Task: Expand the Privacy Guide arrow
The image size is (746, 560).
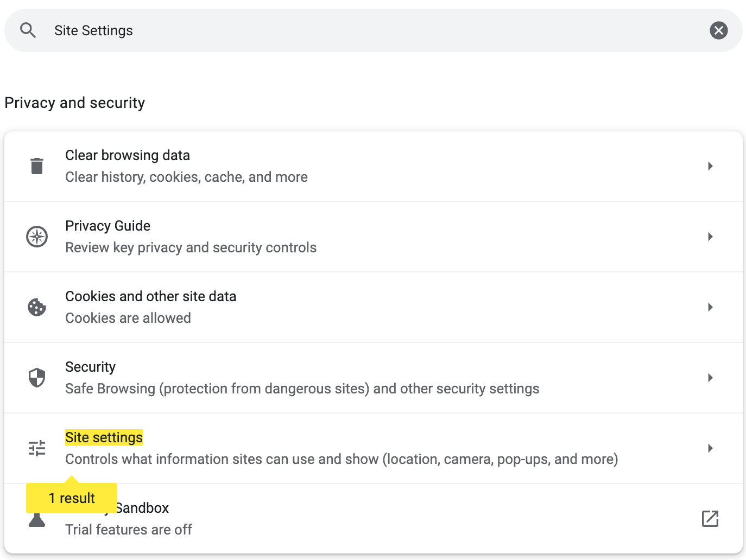Action: (710, 237)
